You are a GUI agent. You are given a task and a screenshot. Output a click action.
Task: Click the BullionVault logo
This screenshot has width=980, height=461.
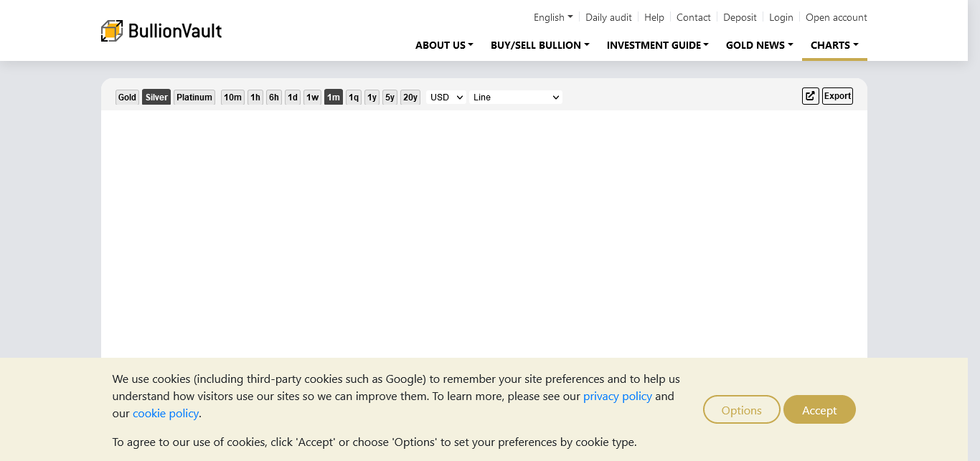pos(161,31)
